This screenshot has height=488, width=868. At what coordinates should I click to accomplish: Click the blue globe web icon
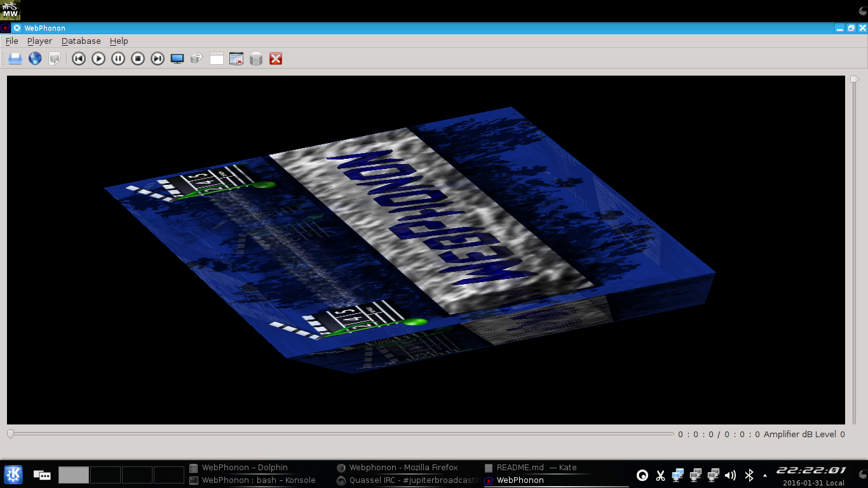(x=35, y=58)
